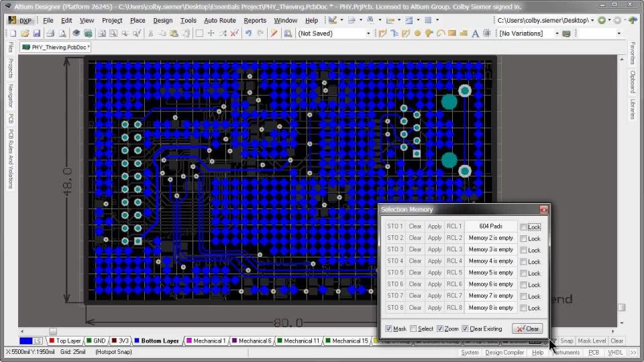The image size is (644, 362).
Task: Undo last action with the blue arrow
Action: click(x=248, y=34)
